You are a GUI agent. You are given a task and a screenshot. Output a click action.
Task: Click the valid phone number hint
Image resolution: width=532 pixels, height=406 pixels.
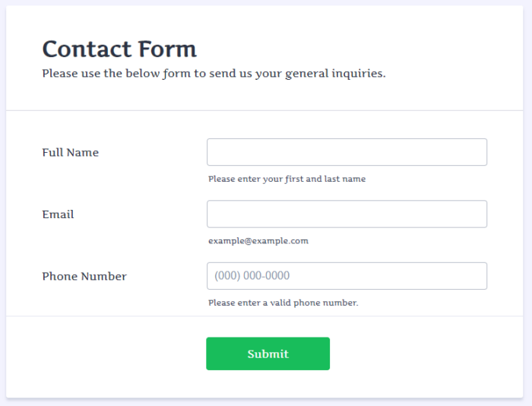tap(283, 303)
